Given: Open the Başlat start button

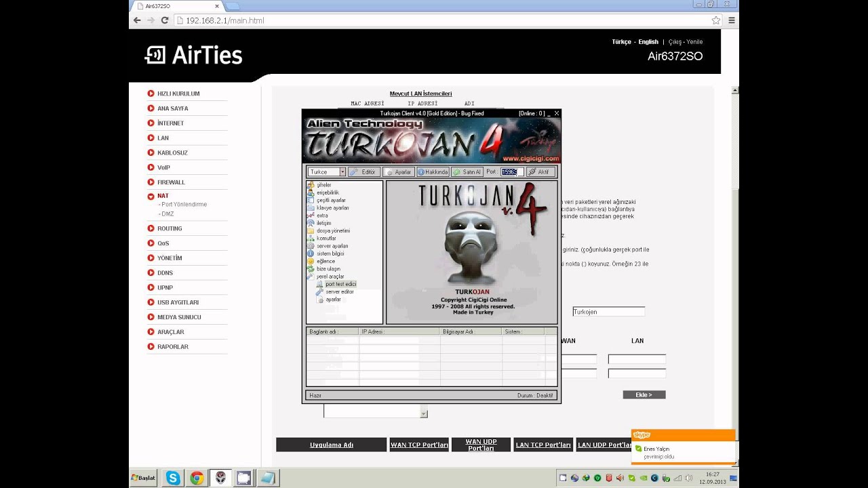Looking at the screenshot, I should coord(143,478).
